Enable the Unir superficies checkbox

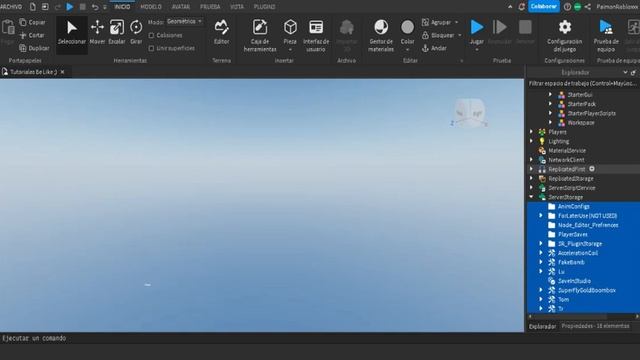(x=151, y=48)
